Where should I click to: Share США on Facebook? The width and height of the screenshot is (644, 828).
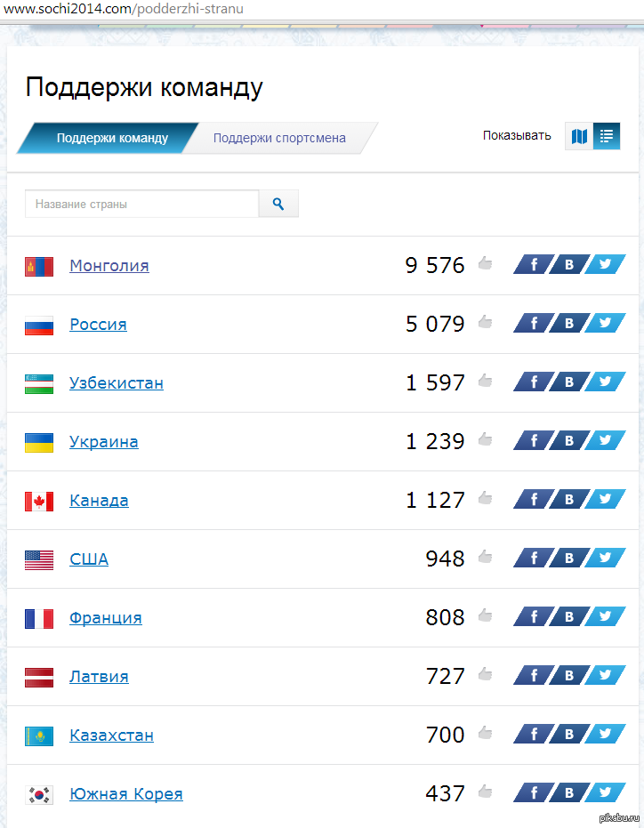[533, 558]
